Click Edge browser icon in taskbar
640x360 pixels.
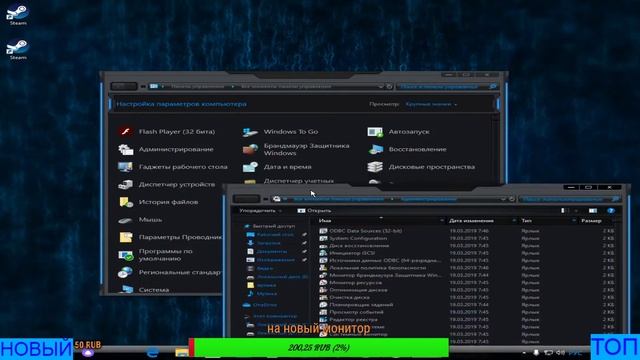point(153,352)
